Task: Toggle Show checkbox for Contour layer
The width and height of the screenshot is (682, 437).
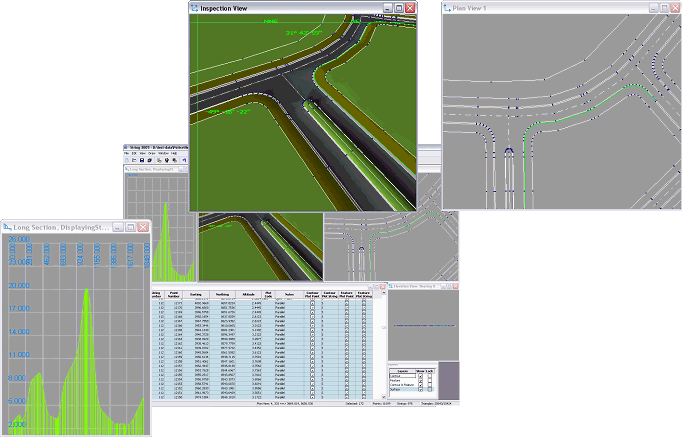Action: [421, 376]
